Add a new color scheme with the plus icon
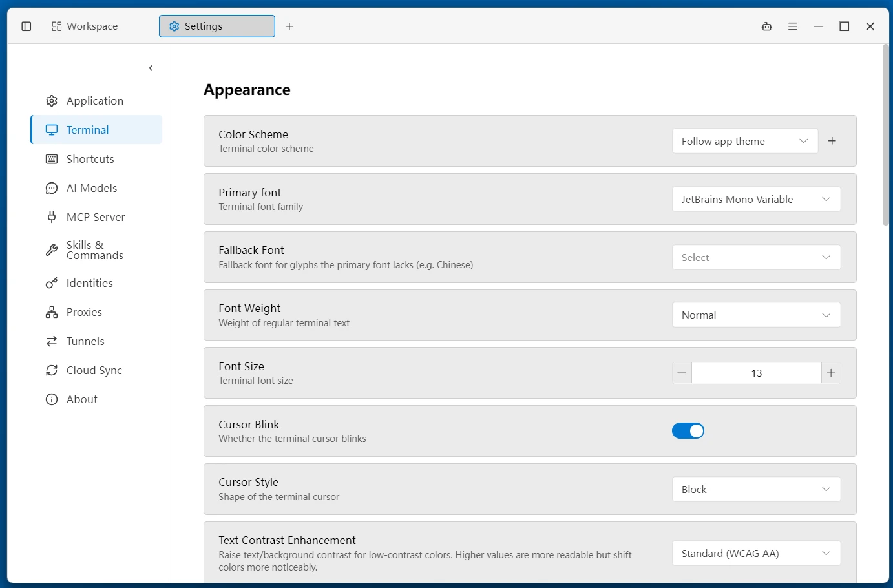 [x=832, y=141]
